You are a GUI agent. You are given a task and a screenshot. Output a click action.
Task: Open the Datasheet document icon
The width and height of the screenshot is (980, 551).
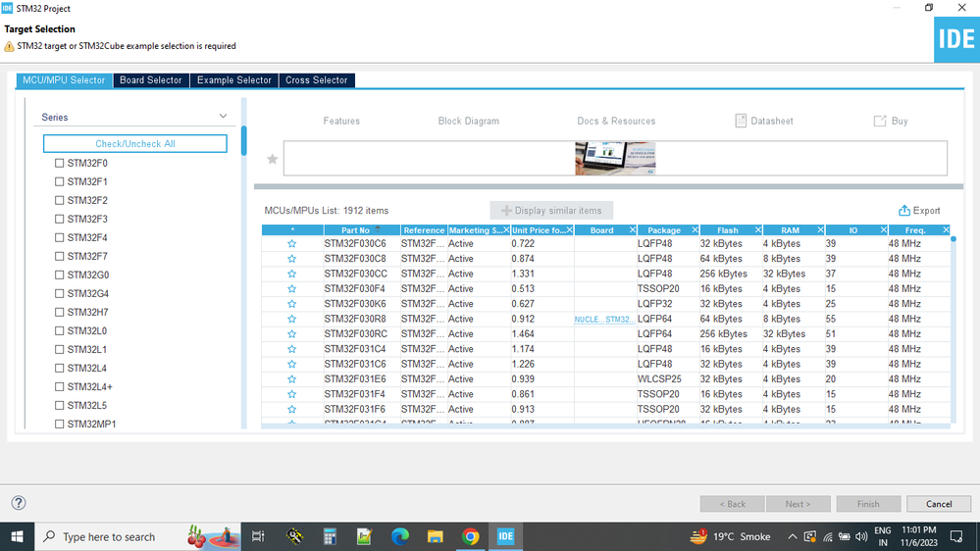(741, 121)
